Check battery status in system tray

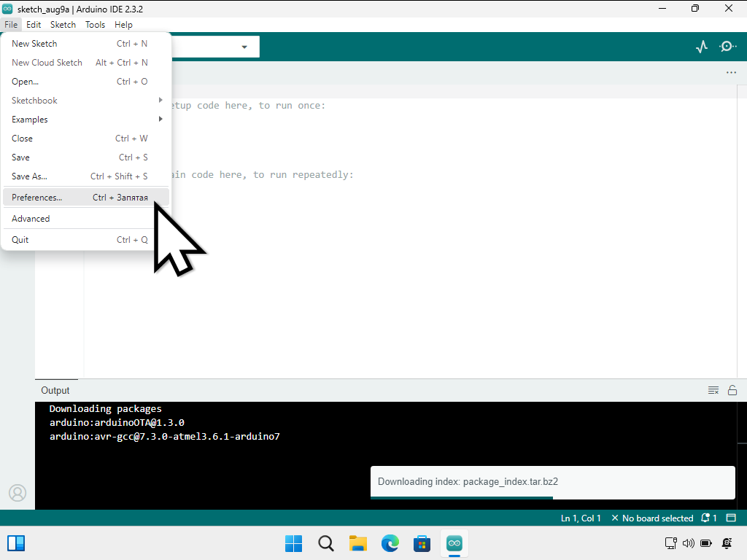point(706,543)
